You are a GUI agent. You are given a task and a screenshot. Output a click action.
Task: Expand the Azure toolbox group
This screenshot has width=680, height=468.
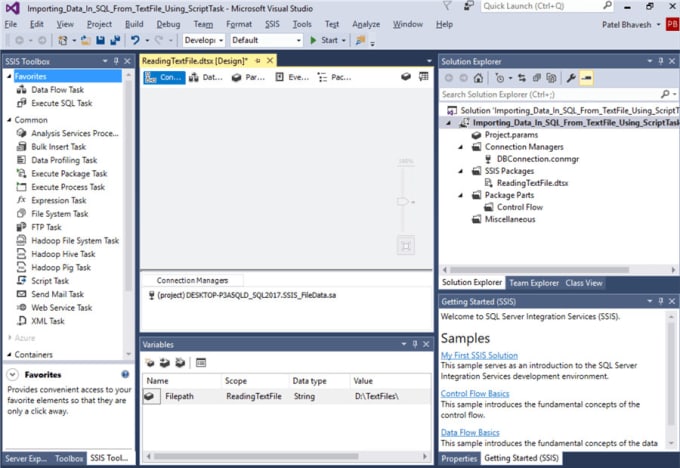(x=10, y=337)
